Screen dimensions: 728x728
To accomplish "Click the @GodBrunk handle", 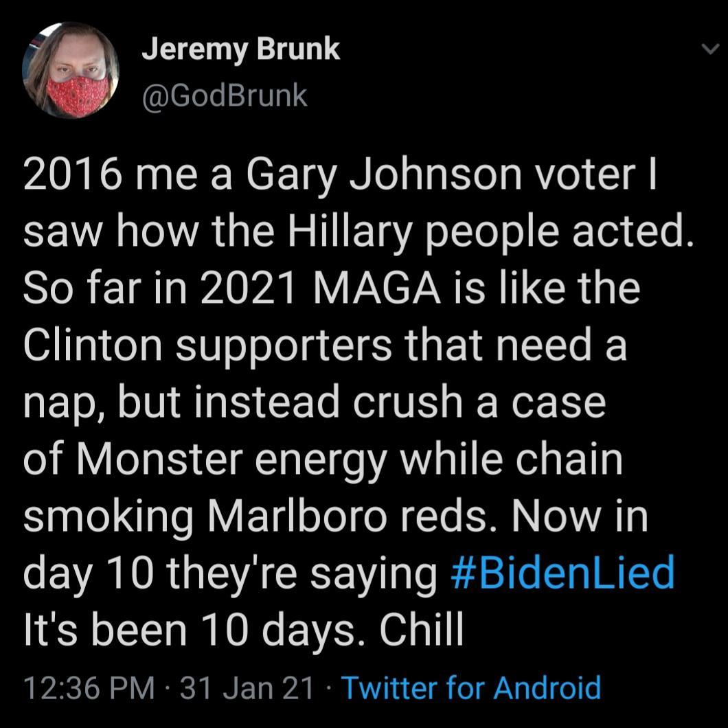I will coord(224,95).
